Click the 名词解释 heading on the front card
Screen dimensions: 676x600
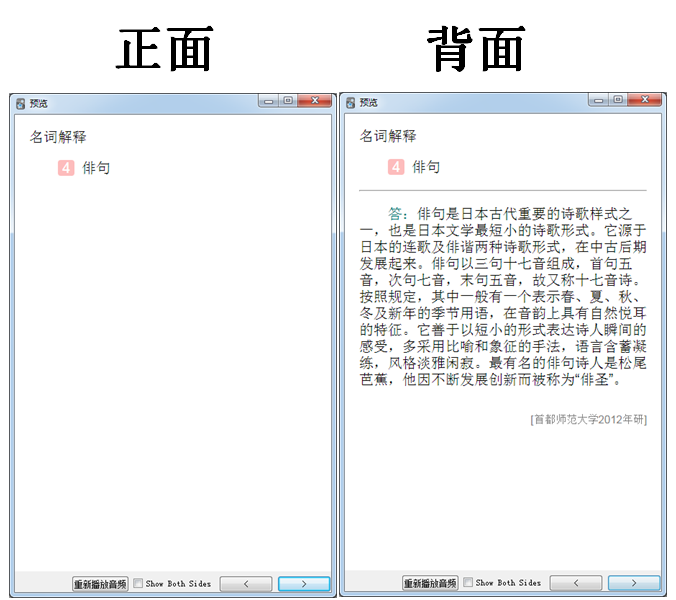[x=58, y=137]
